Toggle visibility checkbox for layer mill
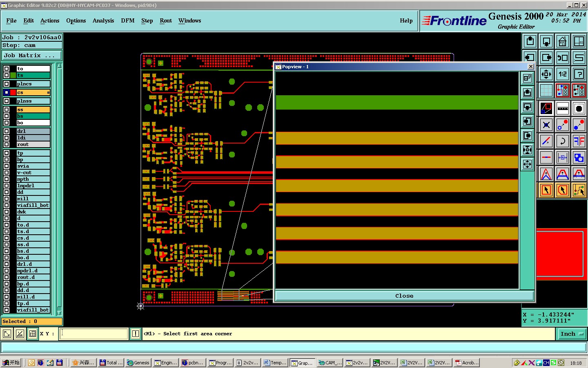 [x=7, y=199]
